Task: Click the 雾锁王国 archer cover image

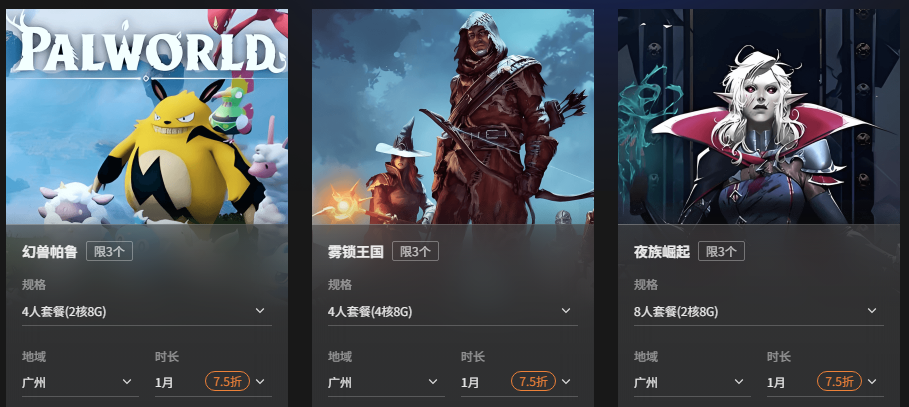Action: click(453, 117)
